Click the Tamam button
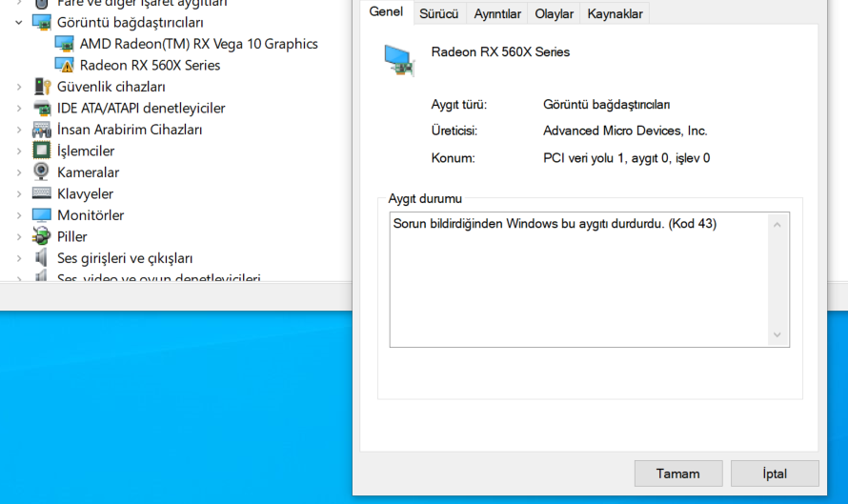 click(x=678, y=474)
